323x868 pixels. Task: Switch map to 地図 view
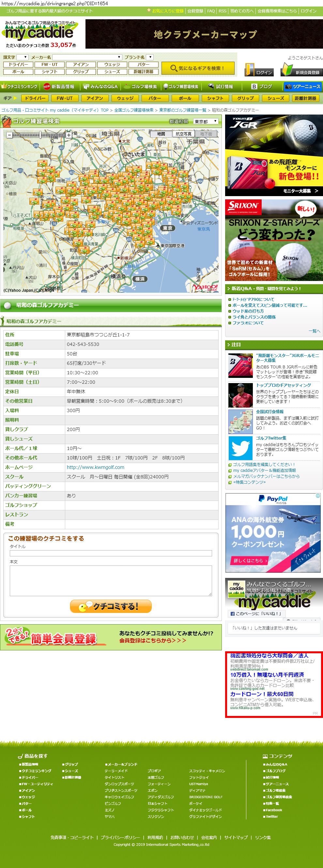point(161,134)
